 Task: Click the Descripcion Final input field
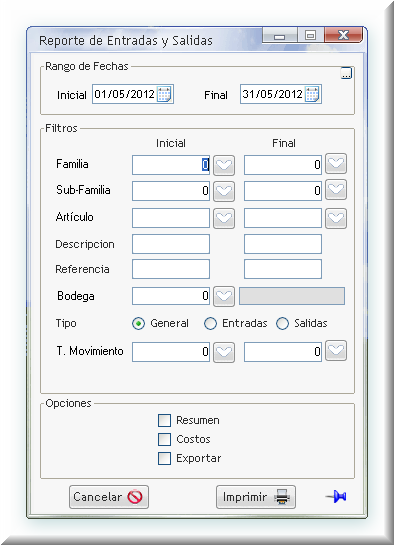[283, 244]
